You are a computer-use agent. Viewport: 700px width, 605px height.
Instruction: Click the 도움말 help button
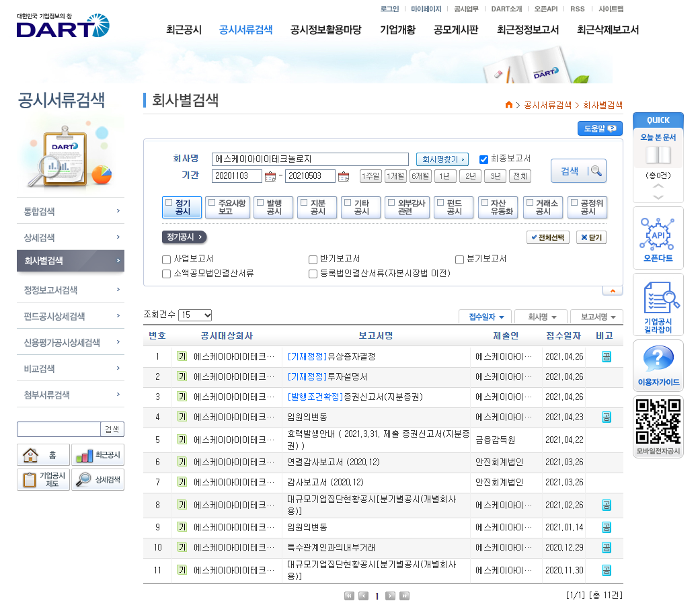pyautogui.click(x=600, y=128)
